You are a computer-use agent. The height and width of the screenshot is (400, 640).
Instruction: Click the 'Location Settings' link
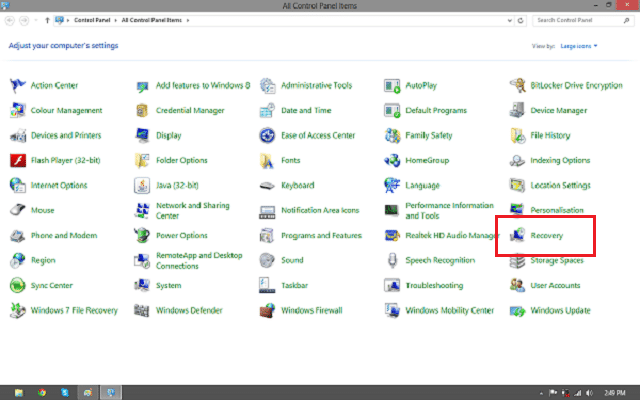click(x=560, y=185)
